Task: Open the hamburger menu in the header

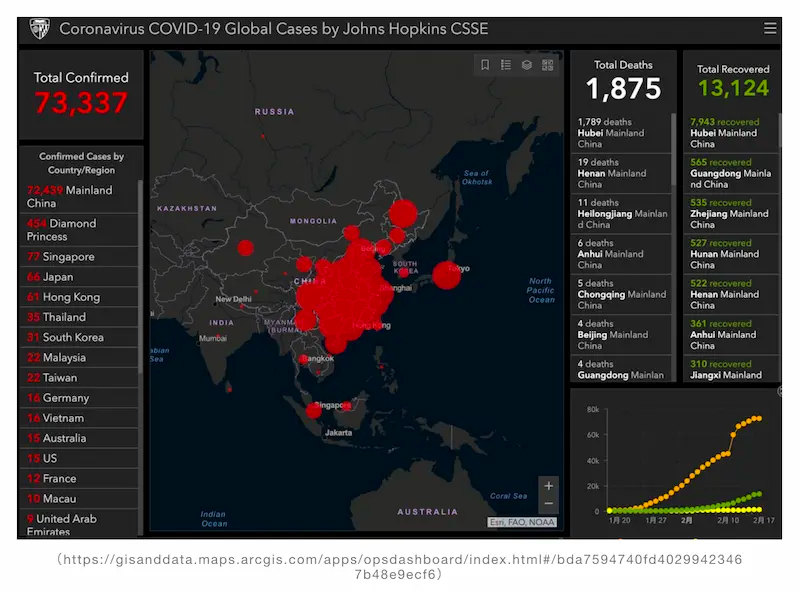Action: [x=770, y=28]
